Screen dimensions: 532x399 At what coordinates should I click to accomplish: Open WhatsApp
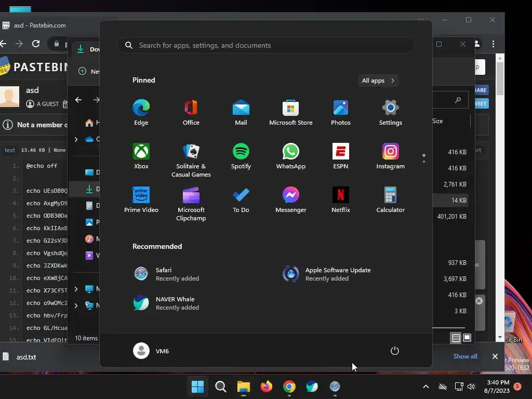[291, 156]
